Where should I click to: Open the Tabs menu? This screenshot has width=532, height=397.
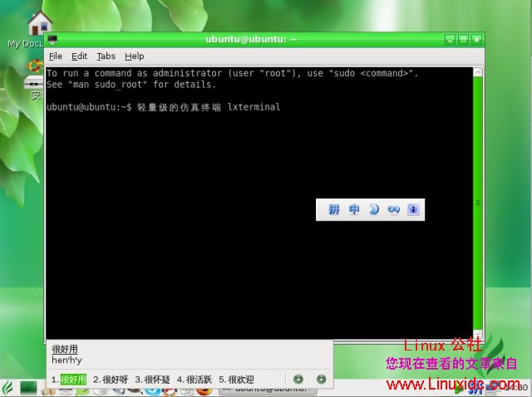[x=106, y=56]
